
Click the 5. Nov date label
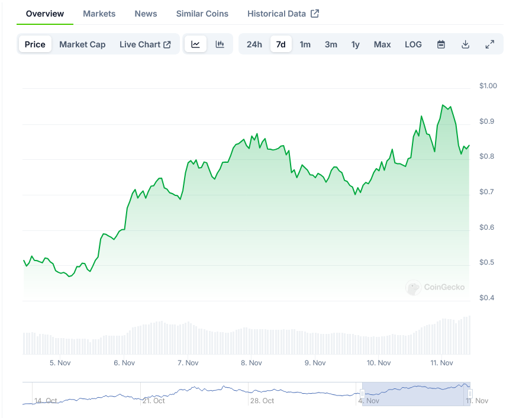[x=60, y=363]
